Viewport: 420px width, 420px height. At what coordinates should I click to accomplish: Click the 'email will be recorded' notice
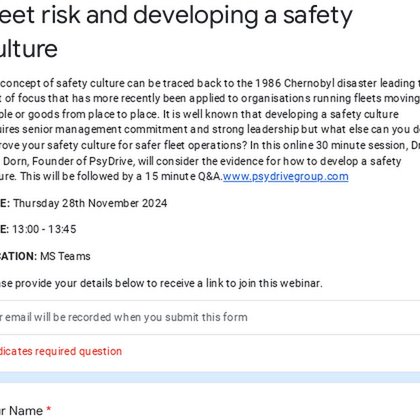tap(123, 317)
